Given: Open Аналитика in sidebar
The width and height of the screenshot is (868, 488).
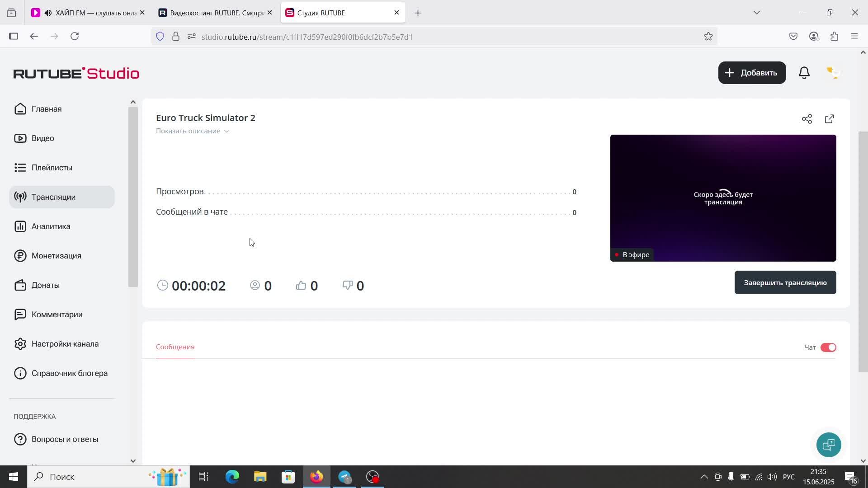Looking at the screenshot, I should click(x=51, y=226).
